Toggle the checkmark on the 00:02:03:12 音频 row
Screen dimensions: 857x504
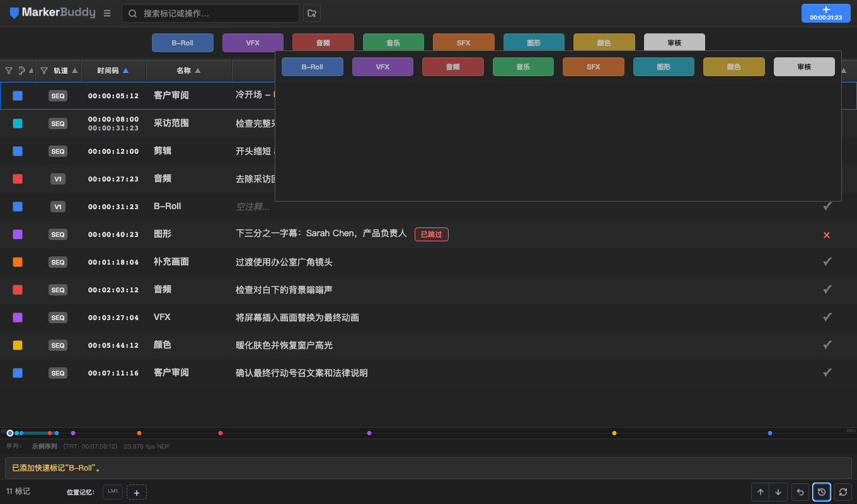pyautogui.click(x=827, y=289)
